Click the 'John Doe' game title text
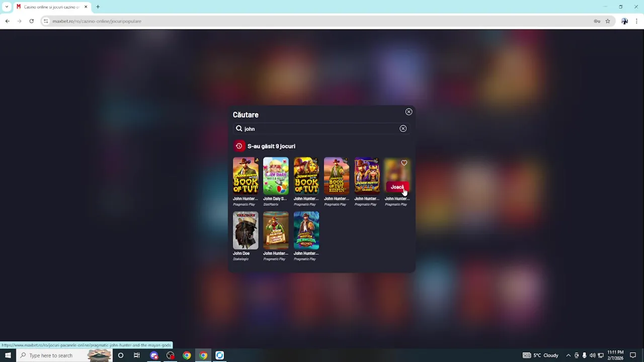Screen dimensions: 644x362 coord(241,253)
